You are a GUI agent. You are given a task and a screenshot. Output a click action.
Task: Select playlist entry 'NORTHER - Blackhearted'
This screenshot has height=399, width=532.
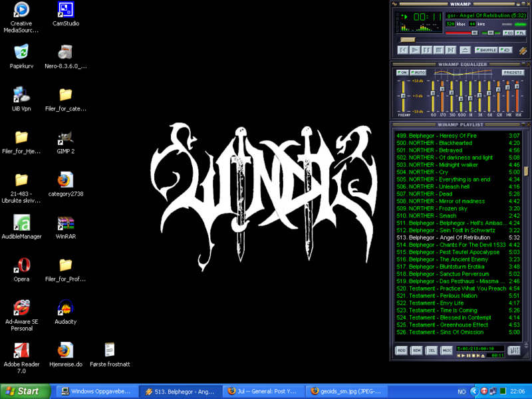click(458, 143)
